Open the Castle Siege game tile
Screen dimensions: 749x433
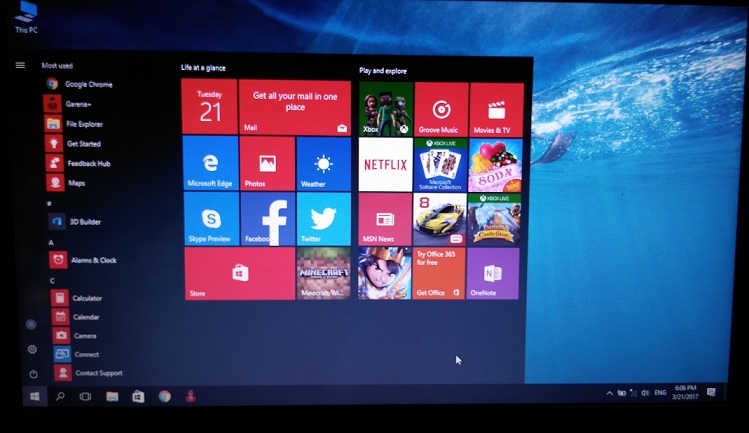pyautogui.click(x=494, y=220)
